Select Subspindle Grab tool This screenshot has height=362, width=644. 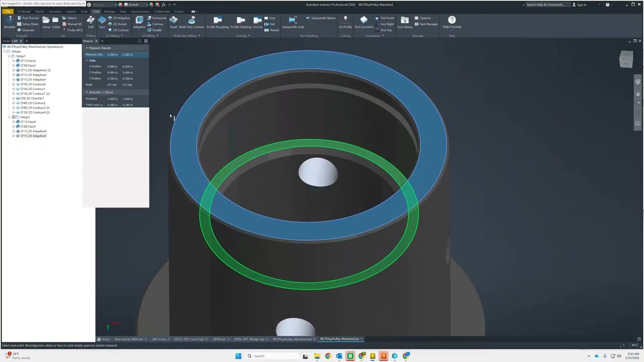click(293, 22)
